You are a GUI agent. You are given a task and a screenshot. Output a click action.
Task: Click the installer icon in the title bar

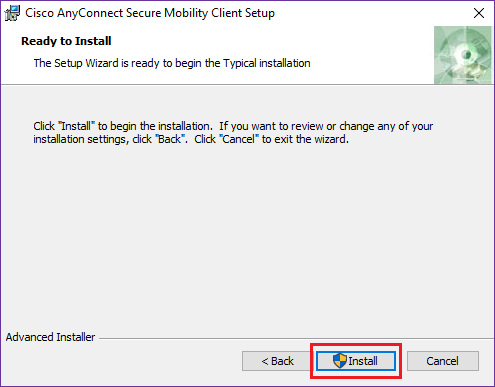coord(12,13)
